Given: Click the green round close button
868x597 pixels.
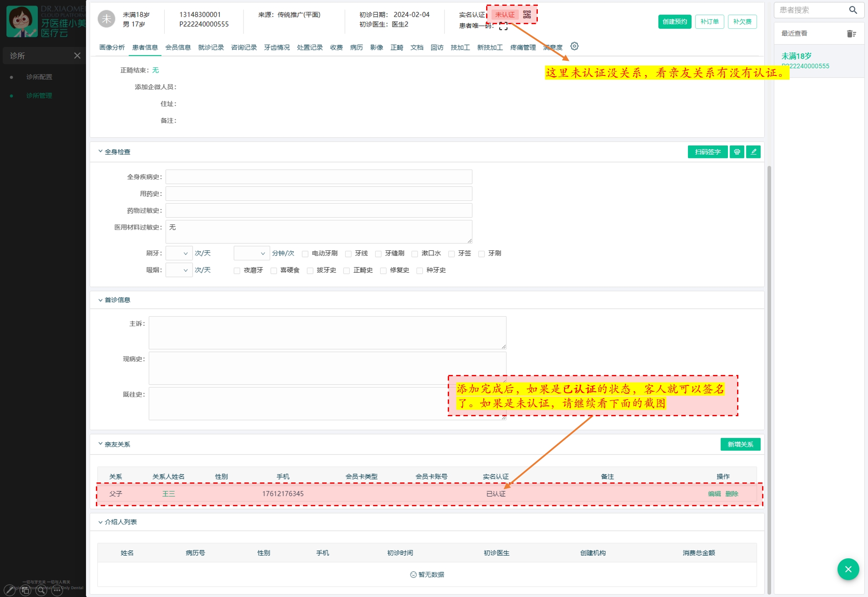Looking at the screenshot, I should (848, 569).
